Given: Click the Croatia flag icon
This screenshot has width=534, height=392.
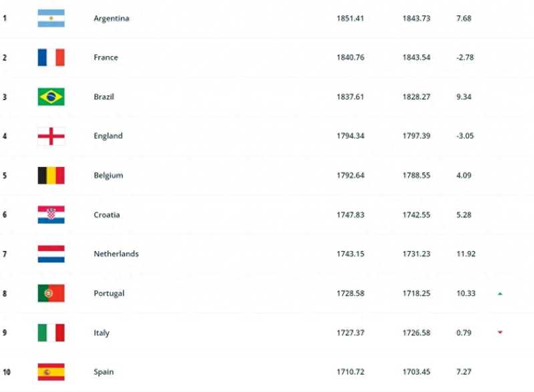Looking at the screenshot, I should (x=51, y=214).
